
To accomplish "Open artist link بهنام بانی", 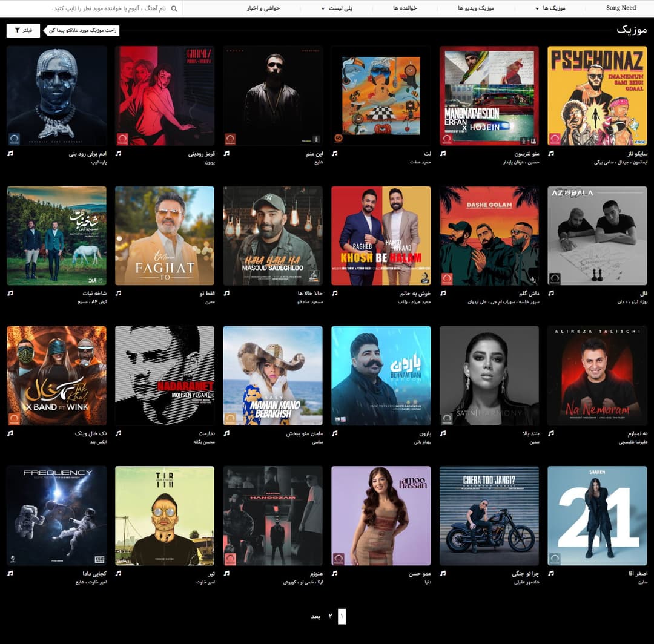I will [x=423, y=442].
